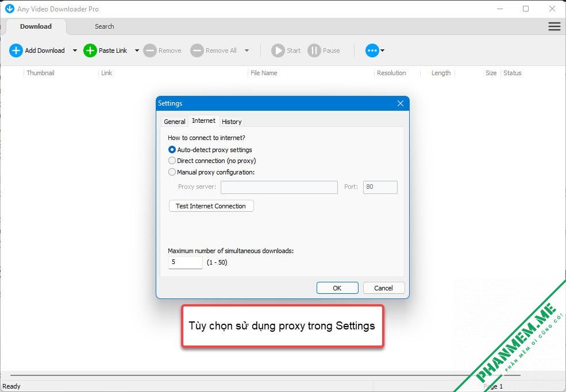Click the Paste Link text label
The image size is (566, 392).
(113, 51)
